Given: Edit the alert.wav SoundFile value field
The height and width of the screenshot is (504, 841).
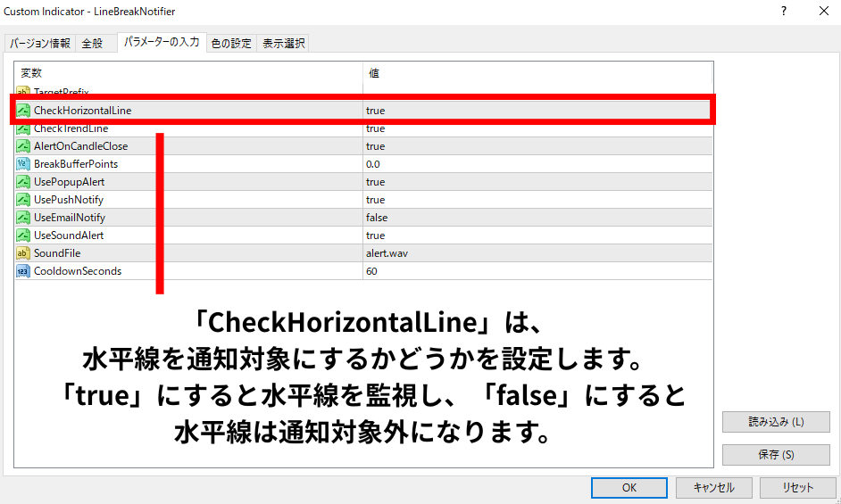Looking at the screenshot, I should point(536,253).
